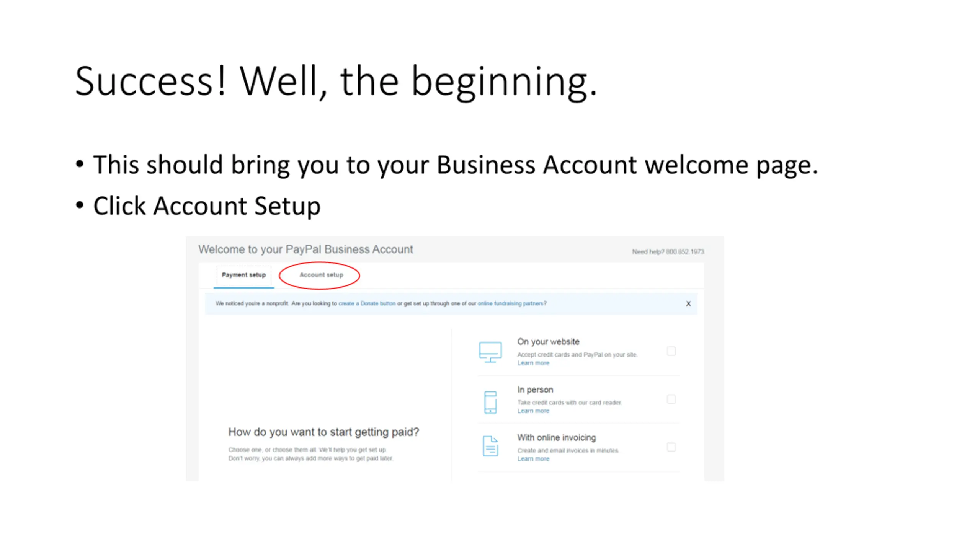Image resolution: width=980 pixels, height=551 pixels.
Task: Check the 'On your website' checkbox
Action: [671, 351]
